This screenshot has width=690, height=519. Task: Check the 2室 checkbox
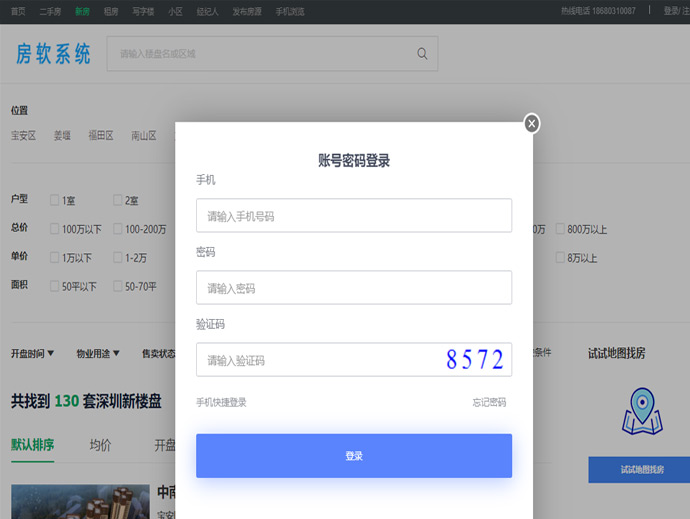tap(117, 200)
